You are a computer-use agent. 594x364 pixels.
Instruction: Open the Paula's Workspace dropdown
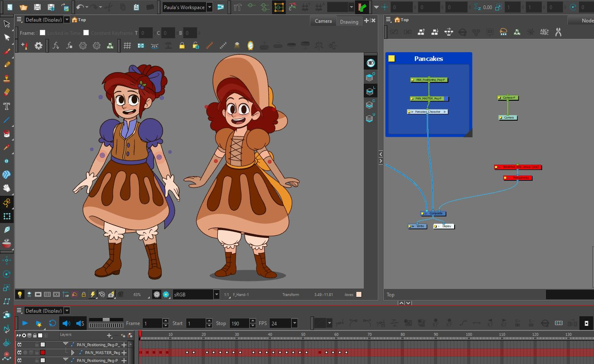pyautogui.click(x=209, y=7)
